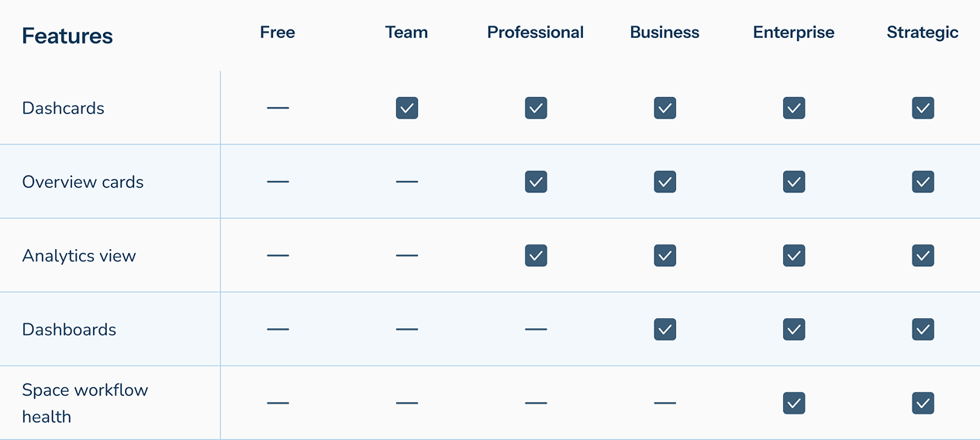
Task: Click the Dashcards checkmark under Team
Action: tap(407, 108)
